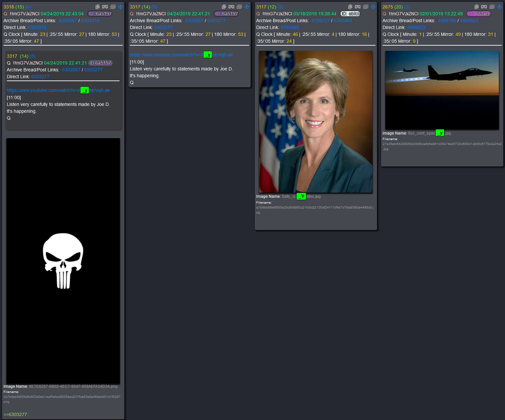Screen dimensions: 505x420
Task: Click the >>6303277 reply reference link
Action: [x=15, y=414]
